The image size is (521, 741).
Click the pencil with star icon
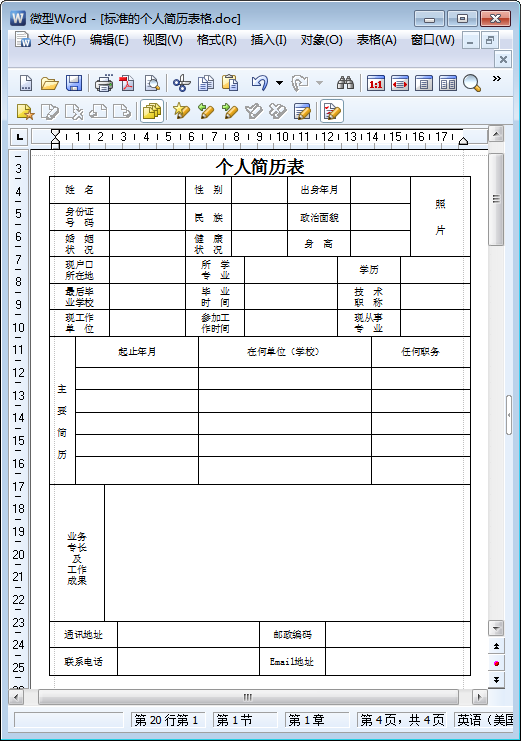click(182, 112)
